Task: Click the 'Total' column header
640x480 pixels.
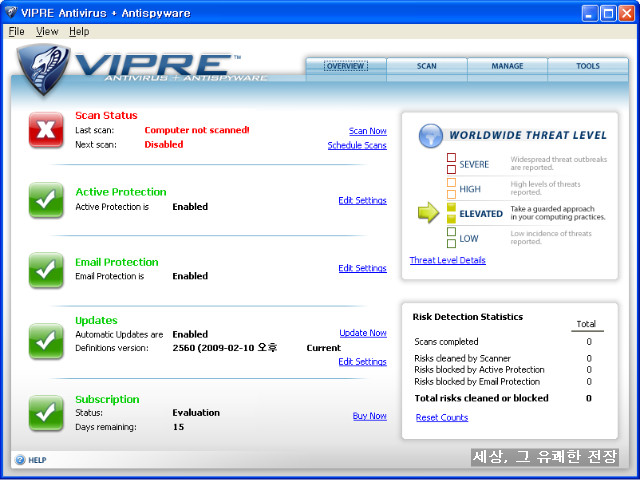Action: 586,324
